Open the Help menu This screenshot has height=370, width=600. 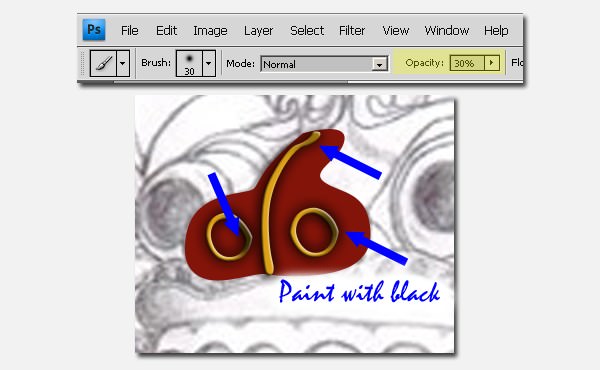496,31
